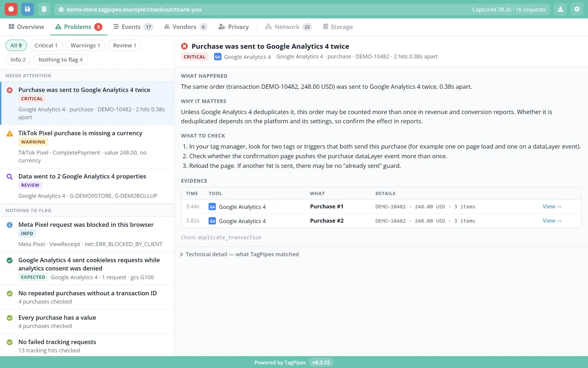Delete the capture with the trash icon

[44, 9]
